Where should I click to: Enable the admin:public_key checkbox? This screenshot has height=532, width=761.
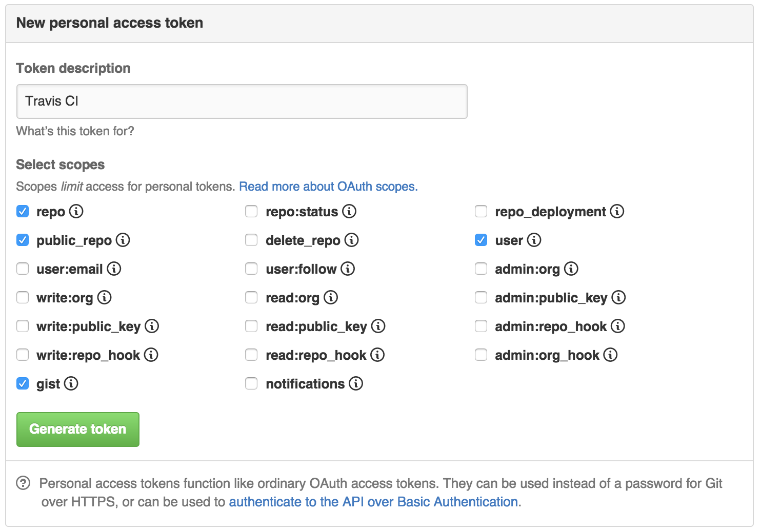pyautogui.click(x=481, y=297)
